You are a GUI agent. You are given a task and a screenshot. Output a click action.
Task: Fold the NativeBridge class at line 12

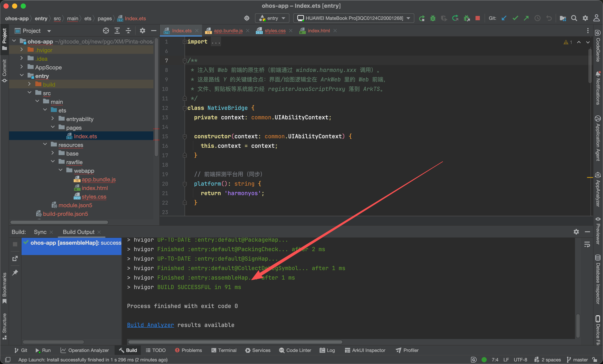pyautogui.click(x=185, y=108)
